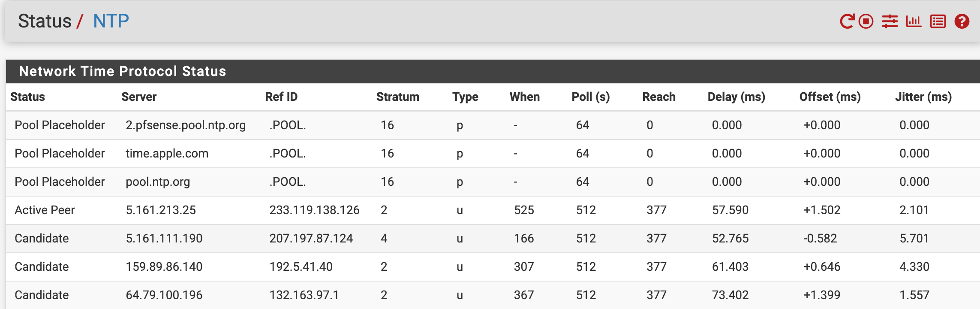The height and width of the screenshot is (309, 980).
Task: Click the restart service icon
Action: 847,21
